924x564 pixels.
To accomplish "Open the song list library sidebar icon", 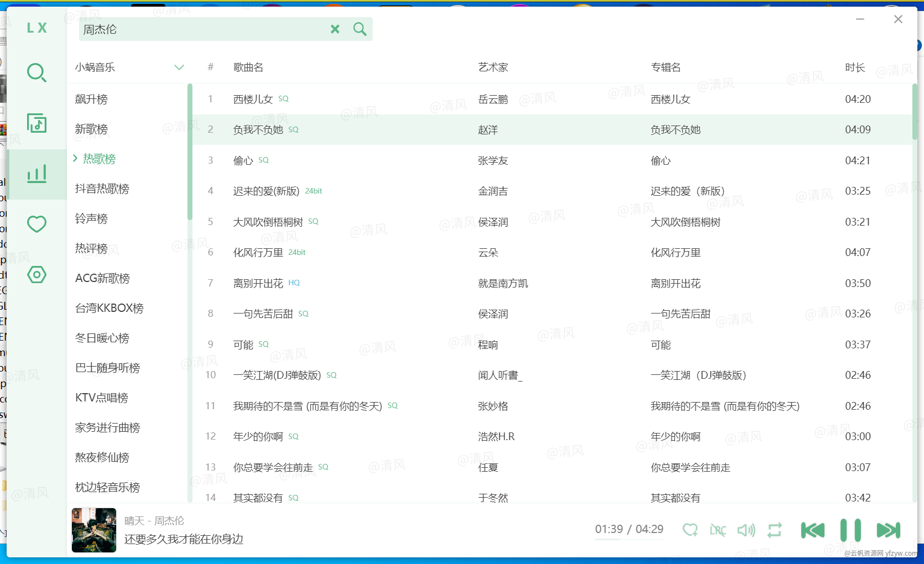I will (36, 123).
